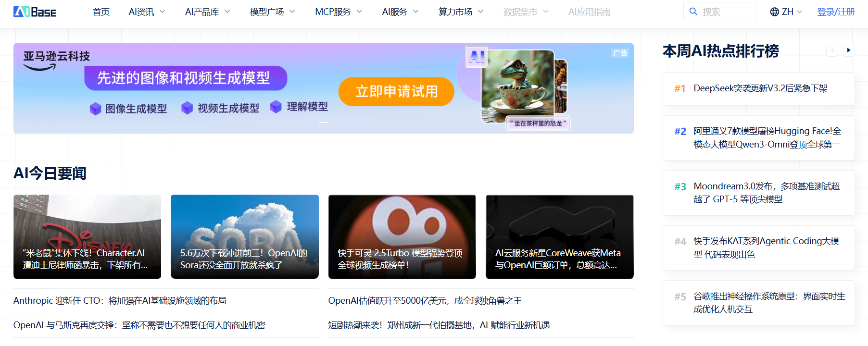The image size is (868, 346).
Task: Click the AIbase logo
Action: 35,12
